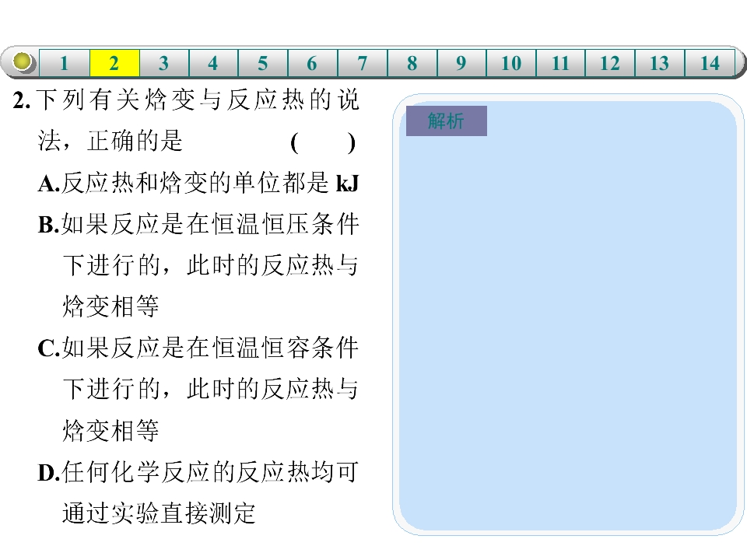The height and width of the screenshot is (560, 747).
Task: Click the 解析 button to show the explanation
Action: pyautogui.click(x=447, y=121)
